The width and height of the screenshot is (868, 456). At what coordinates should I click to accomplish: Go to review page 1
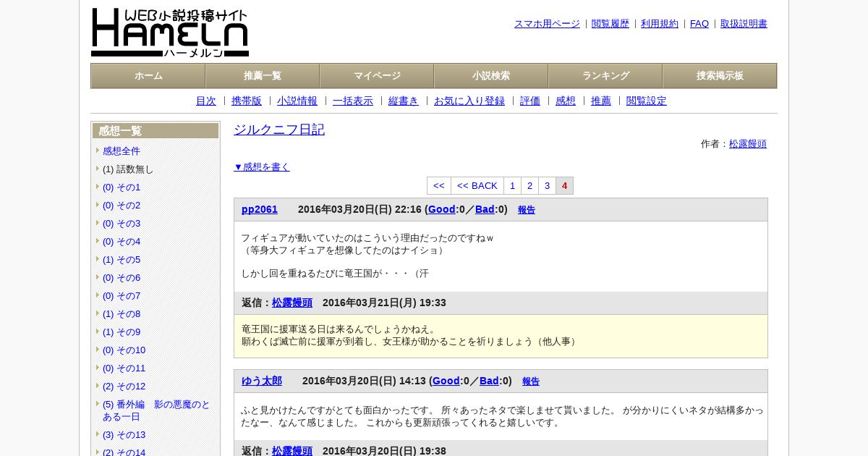513,186
